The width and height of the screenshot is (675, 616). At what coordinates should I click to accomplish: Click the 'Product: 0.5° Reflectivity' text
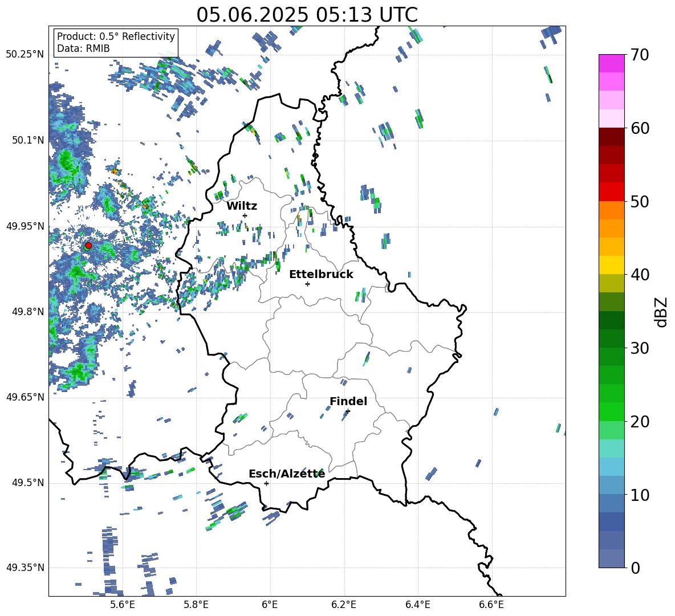click(116, 36)
